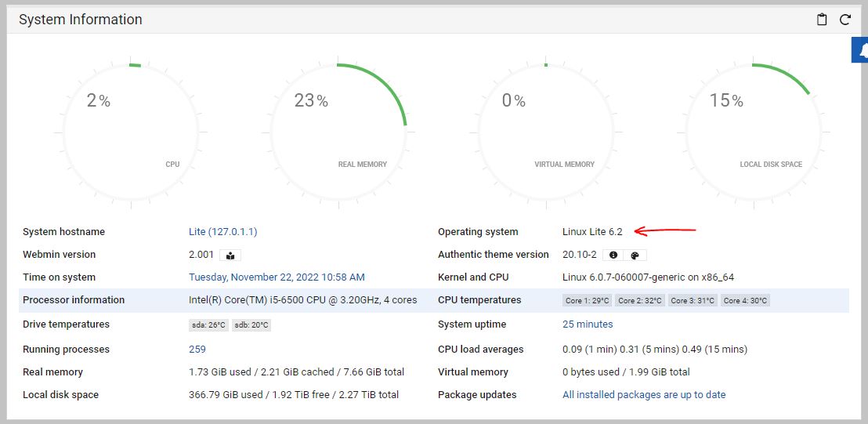Open the blue notification bell tab
Viewport: 868px width, 424px height.
(x=861, y=50)
